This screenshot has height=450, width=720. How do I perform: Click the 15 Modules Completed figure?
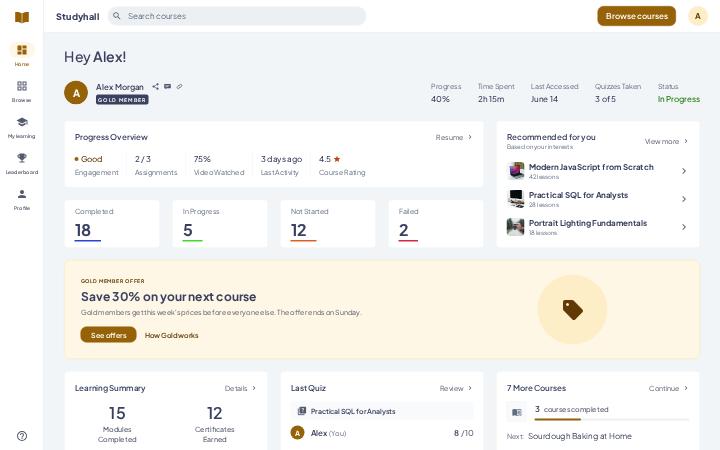pyautogui.click(x=117, y=413)
